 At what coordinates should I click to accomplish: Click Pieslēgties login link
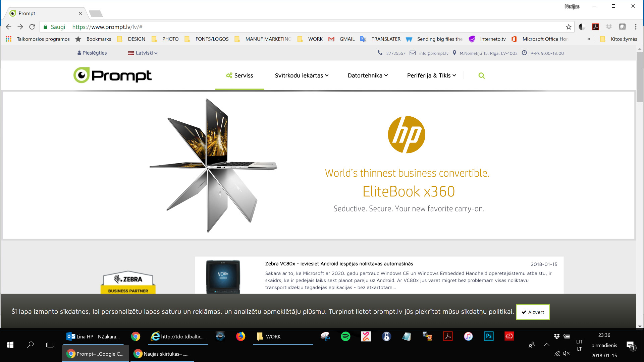pyautogui.click(x=92, y=53)
